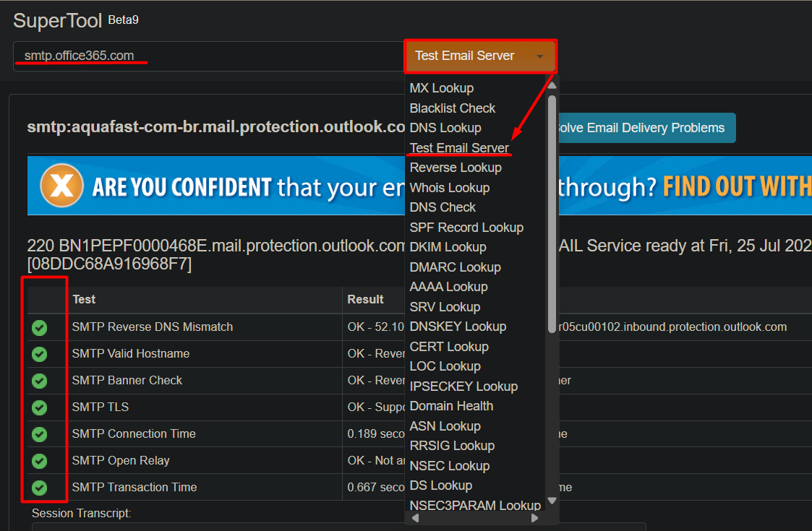This screenshot has height=531, width=812.
Task: Select MX Lookup from the list
Action: [442, 88]
